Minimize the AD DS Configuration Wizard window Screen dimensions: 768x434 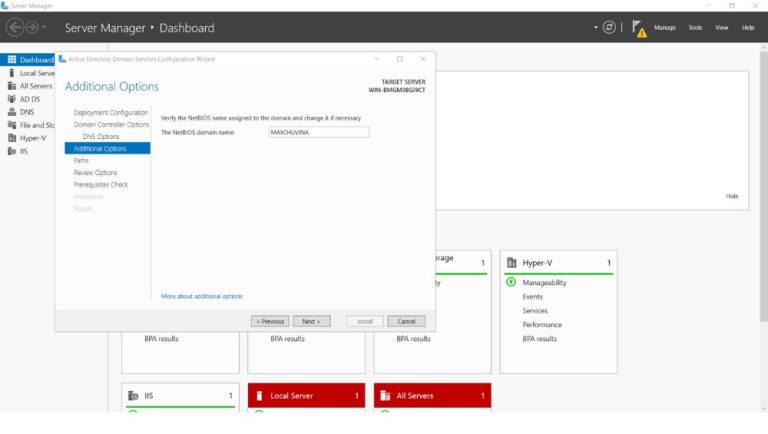[x=376, y=59]
